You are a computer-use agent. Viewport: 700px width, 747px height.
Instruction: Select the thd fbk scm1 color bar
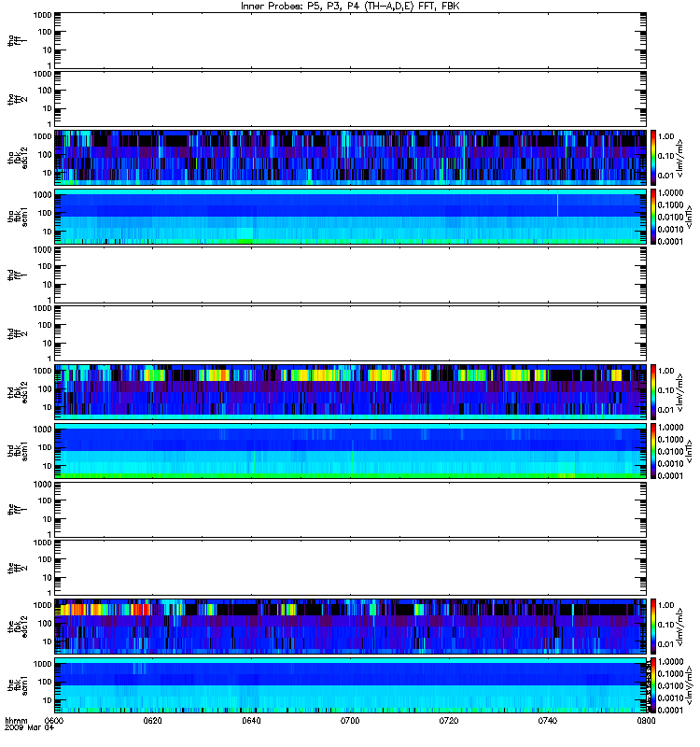tap(653, 451)
